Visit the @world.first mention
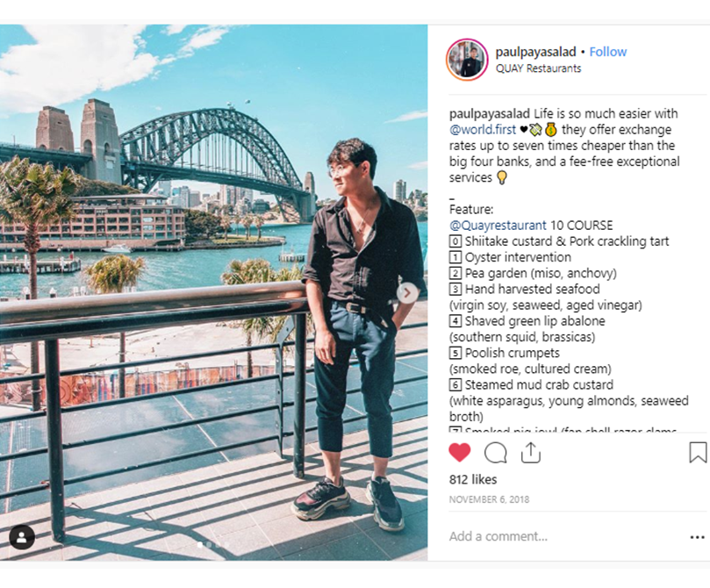This screenshot has width=710, height=588. [483, 130]
